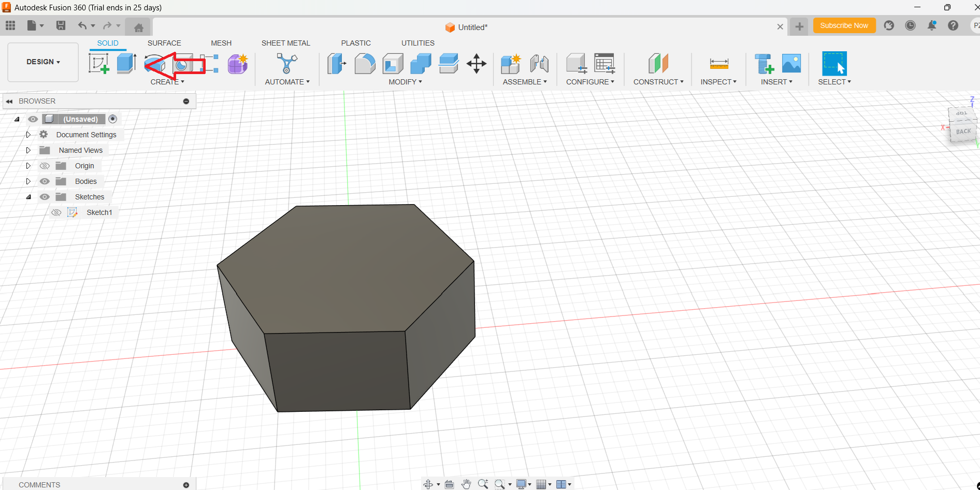Click the BACK face of ViewCube
The width and height of the screenshot is (980, 490).
[963, 132]
